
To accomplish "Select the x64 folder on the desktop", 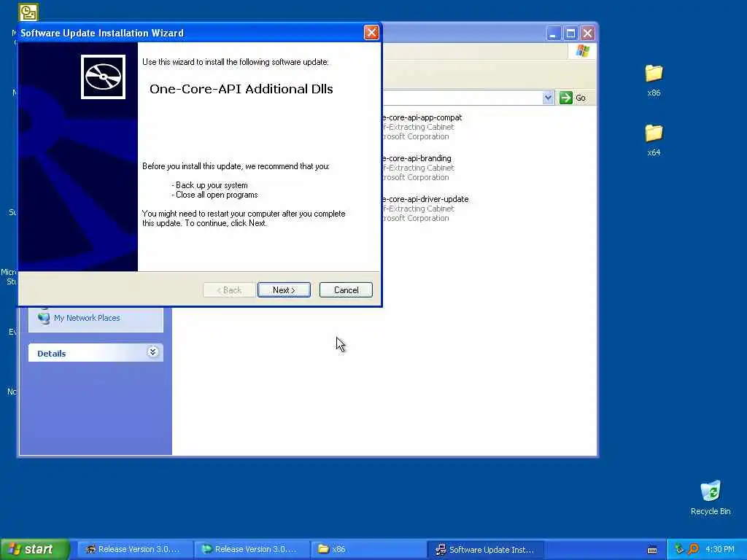I will [x=654, y=139].
